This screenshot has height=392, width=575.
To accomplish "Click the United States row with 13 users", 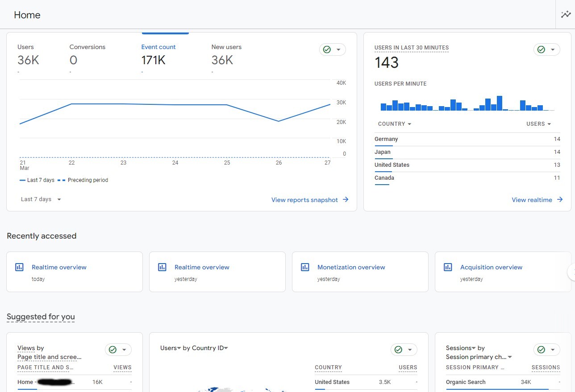I will (x=467, y=165).
